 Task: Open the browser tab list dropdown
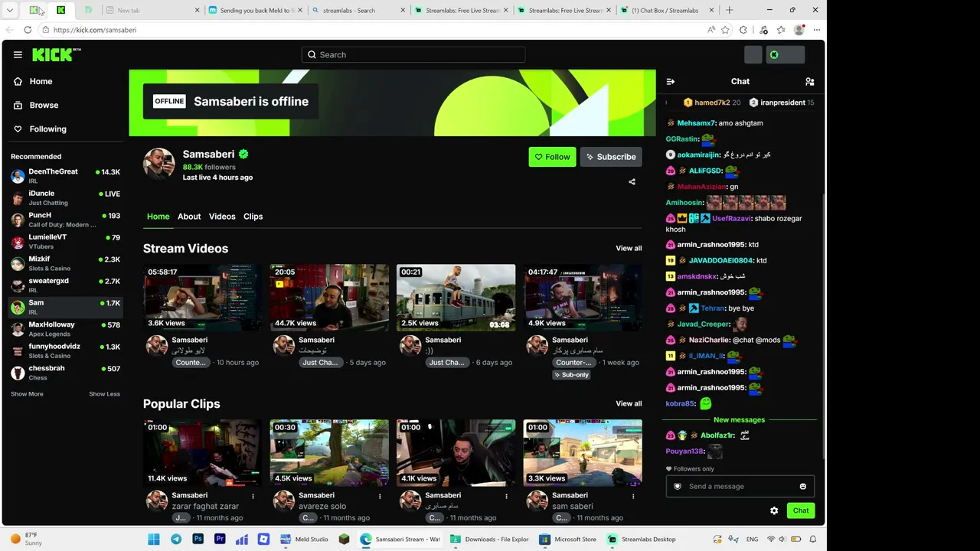[x=10, y=10]
